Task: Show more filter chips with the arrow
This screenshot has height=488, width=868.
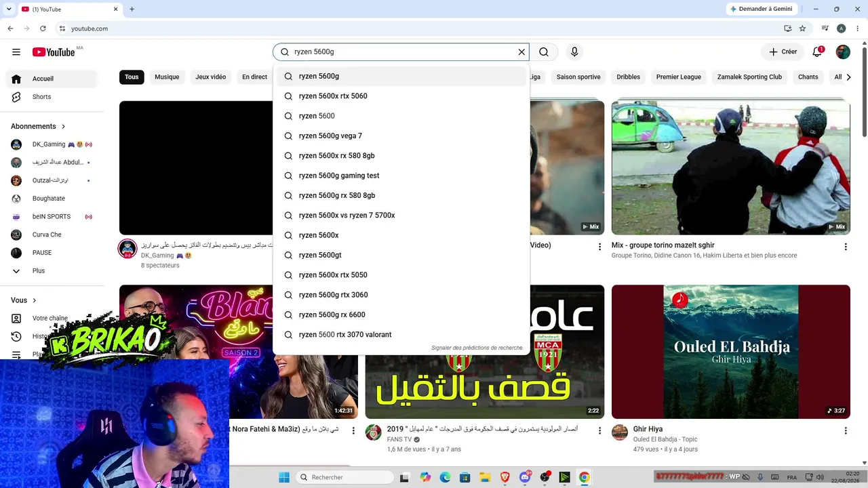Action: pyautogui.click(x=848, y=77)
